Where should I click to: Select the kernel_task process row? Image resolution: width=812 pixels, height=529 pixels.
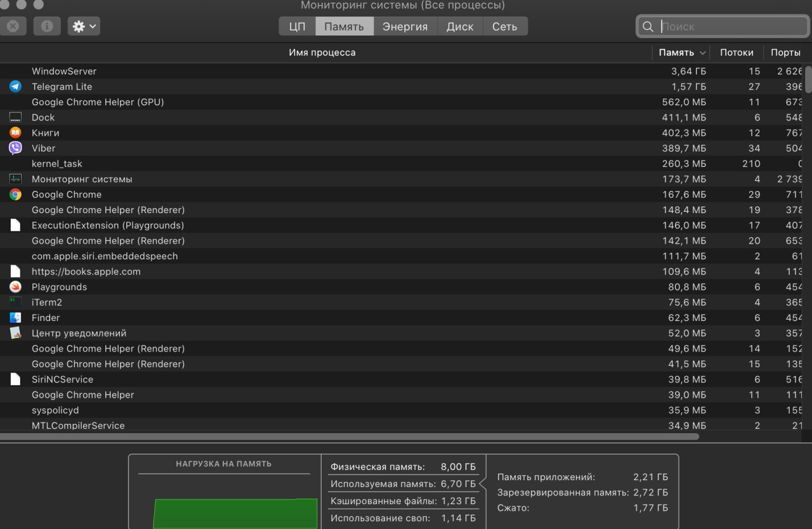[402, 164]
